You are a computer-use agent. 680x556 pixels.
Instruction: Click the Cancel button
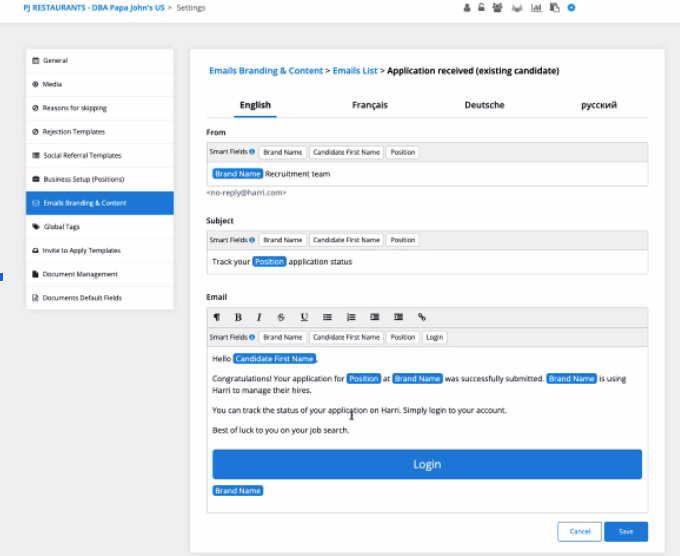click(580, 531)
